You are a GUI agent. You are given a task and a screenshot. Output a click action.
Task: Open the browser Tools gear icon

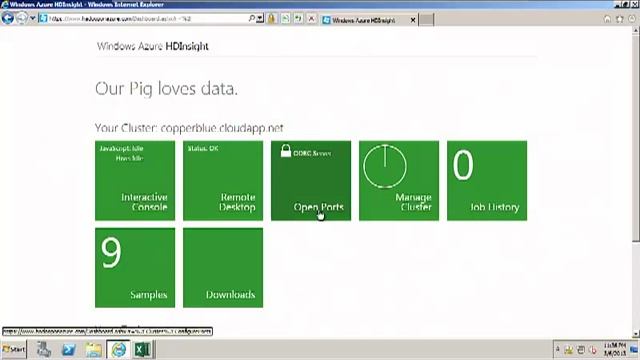[x=632, y=19]
